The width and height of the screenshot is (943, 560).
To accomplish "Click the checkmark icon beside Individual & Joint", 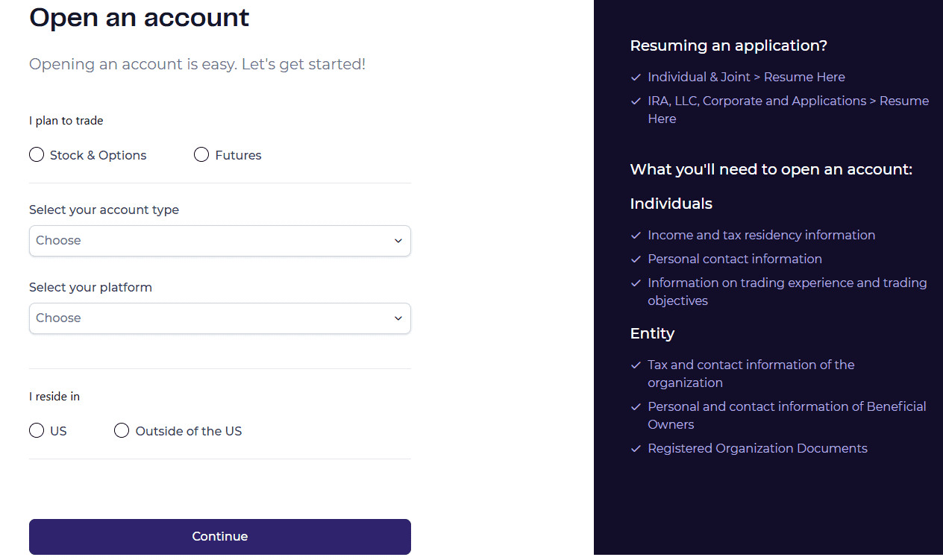I will 636,77.
